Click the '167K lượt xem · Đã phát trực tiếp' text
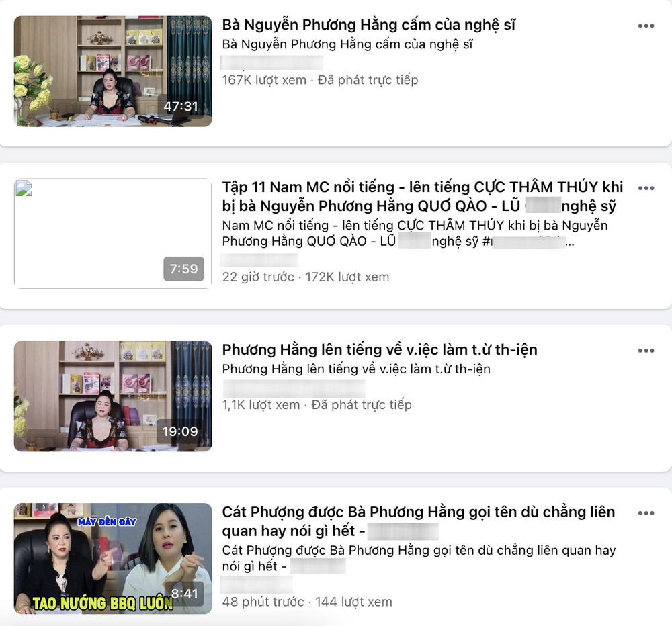The width and height of the screenshot is (672, 626). click(320, 80)
